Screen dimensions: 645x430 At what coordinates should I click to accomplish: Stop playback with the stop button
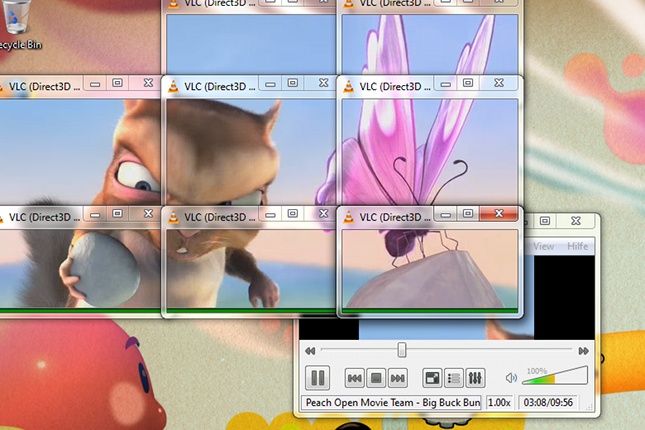click(375, 378)
